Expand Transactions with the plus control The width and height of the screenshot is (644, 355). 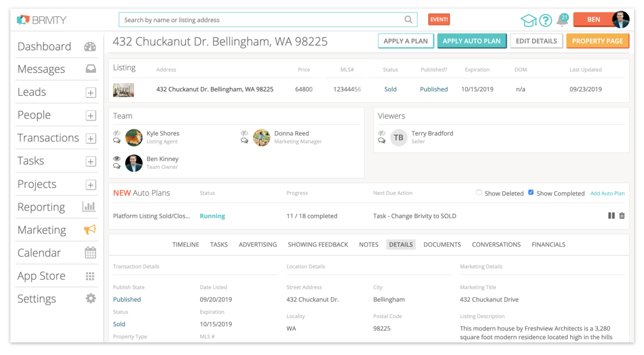tap(91, 138)
